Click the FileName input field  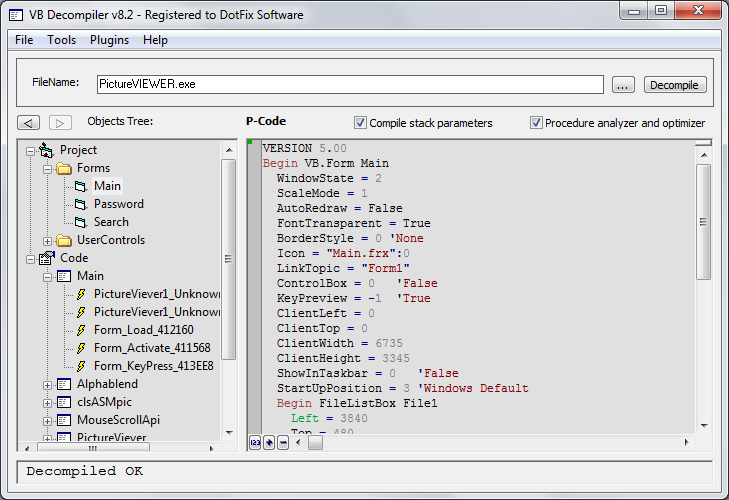coord(350,85)
